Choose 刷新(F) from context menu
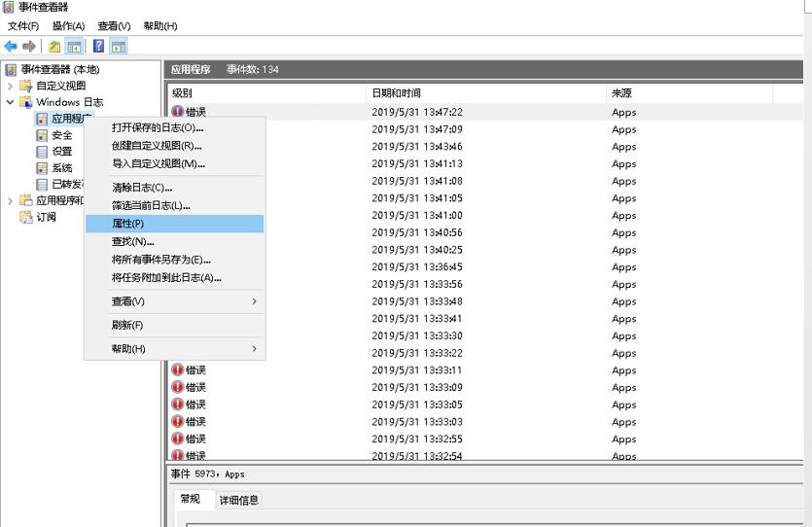 [x=175, y=325]
